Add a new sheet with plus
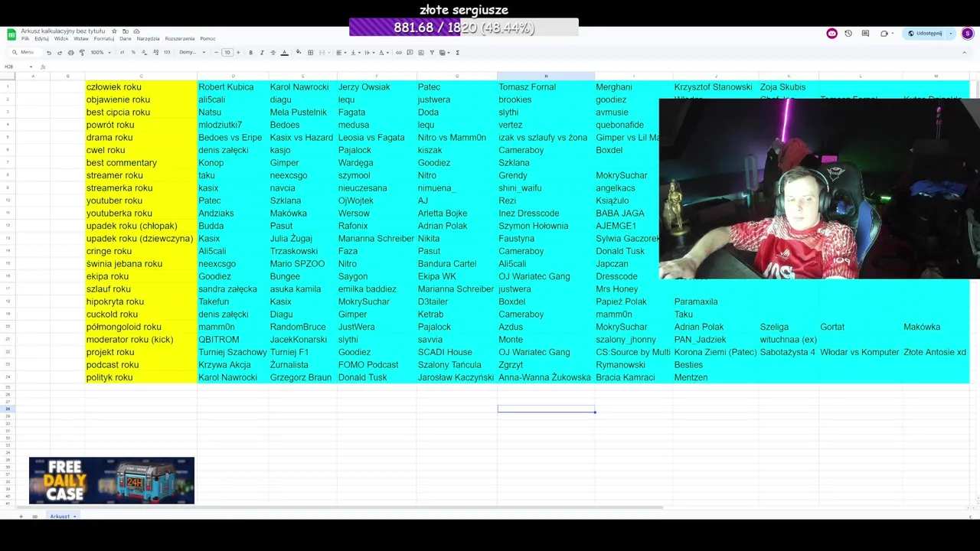This screenshot has width=980, height=551. pos(21,517)
